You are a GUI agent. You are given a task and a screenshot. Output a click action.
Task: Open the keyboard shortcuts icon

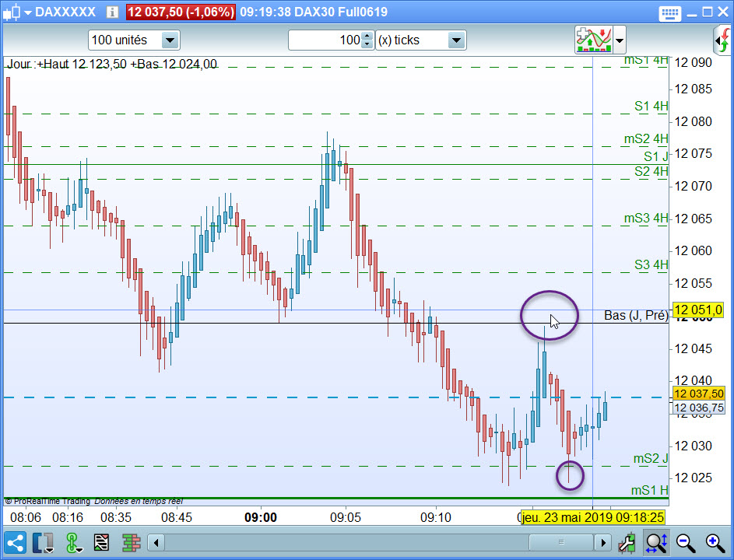tap(670, 13)
